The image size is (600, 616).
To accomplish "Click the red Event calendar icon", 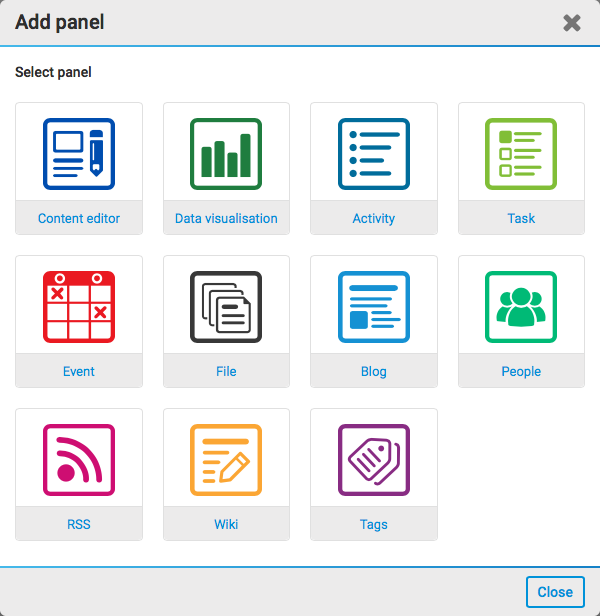I will point(79,306).
